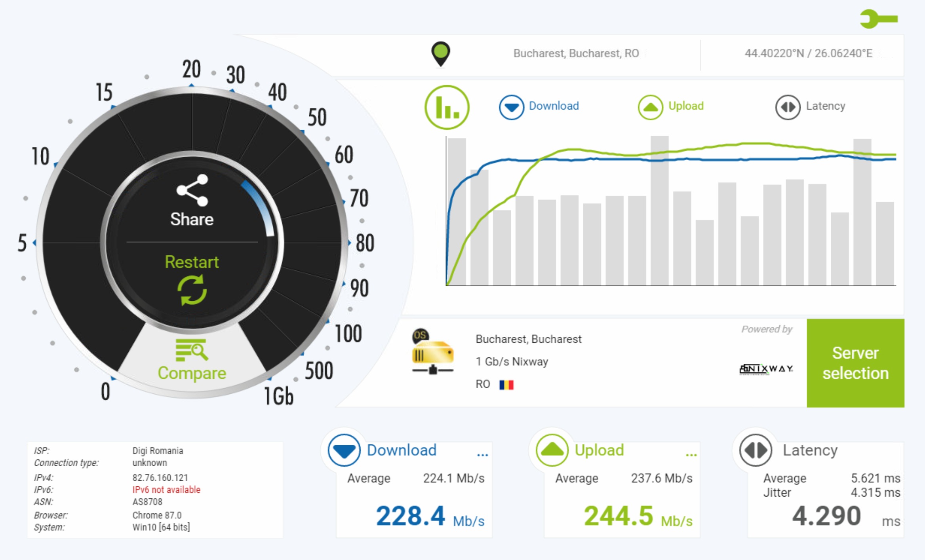Click the Restart refresh arrows icon
The width and height of the screenshot is (925, 560).
(192, 290)
